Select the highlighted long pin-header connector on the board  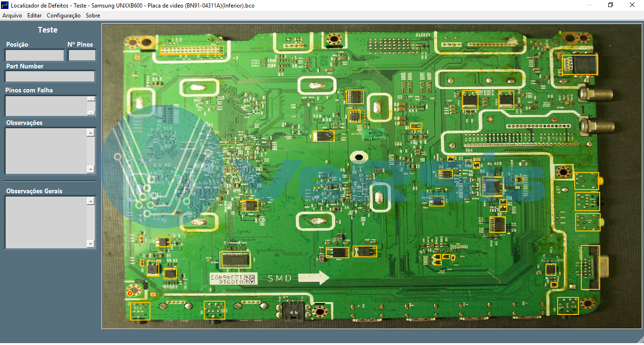click(x=192, y=50)
